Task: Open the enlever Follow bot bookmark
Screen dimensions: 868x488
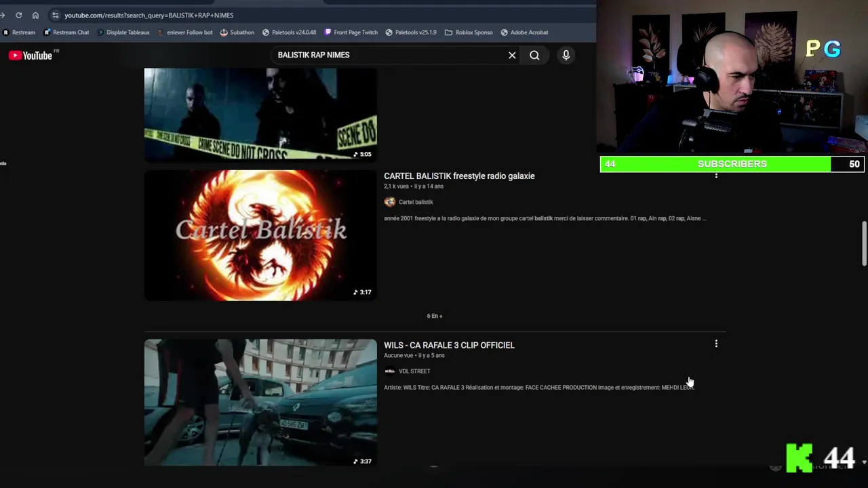Action: (184, 32)
